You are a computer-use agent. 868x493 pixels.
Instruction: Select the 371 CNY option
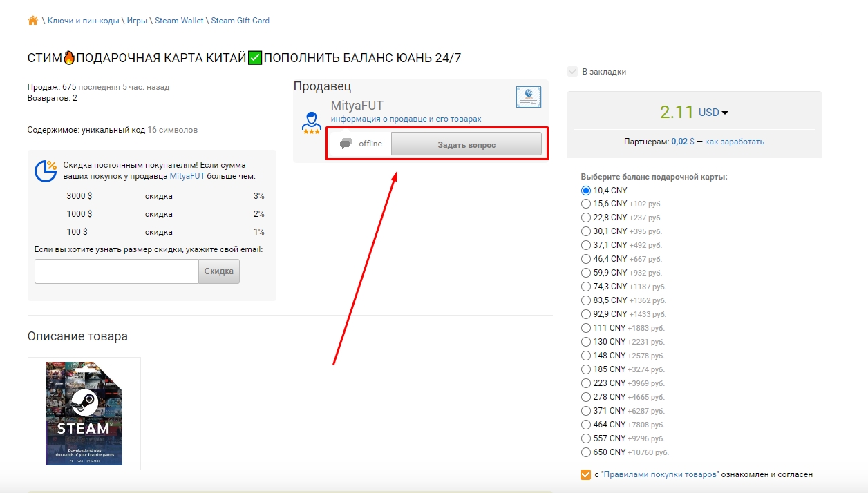pos(586,411)
